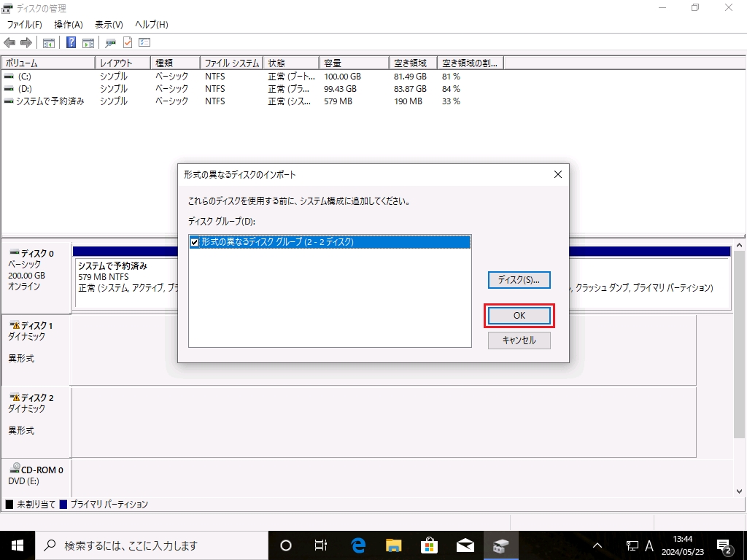Click the Back arrow in the toolbar
Viewport: 747px width, 560px height.
tap(9, 43)
